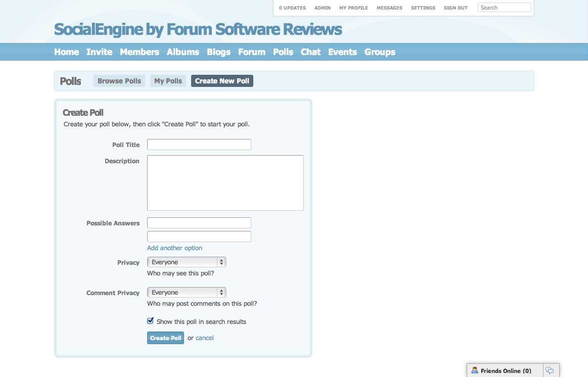Navigate to Albums
The width and height of the screenshot is (588, 377).
pos(183,52)
